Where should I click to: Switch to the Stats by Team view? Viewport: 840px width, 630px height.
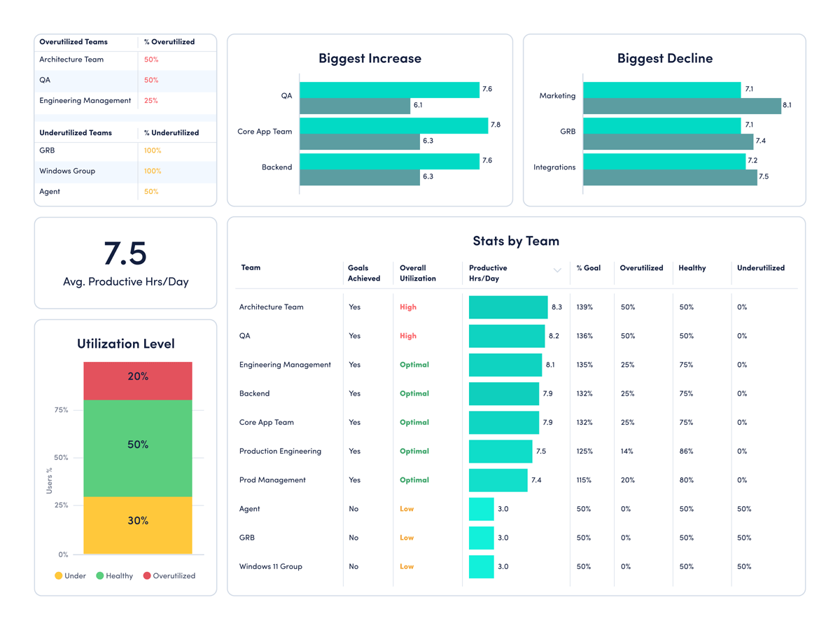(x=517, y=241)
